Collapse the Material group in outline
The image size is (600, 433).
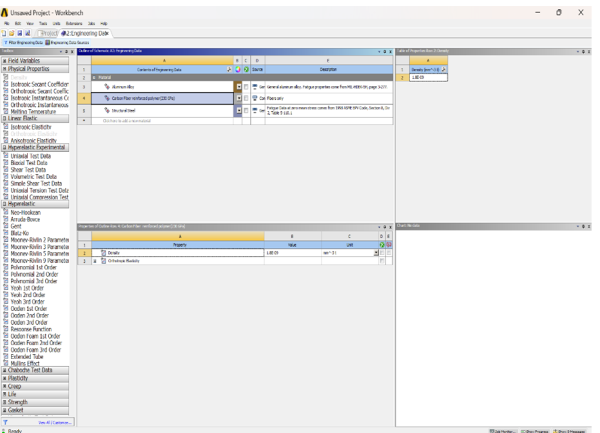[95, 78]
